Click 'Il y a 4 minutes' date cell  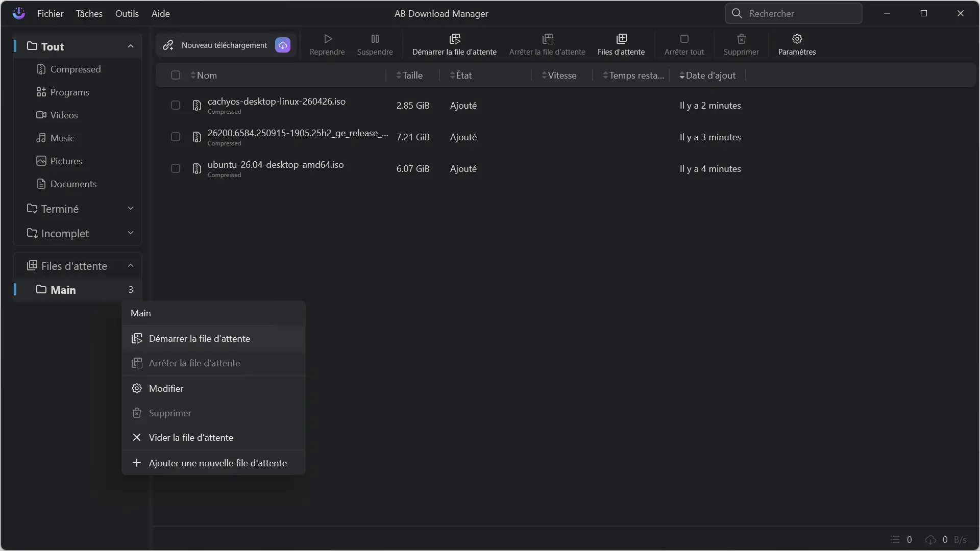[710, 169]
